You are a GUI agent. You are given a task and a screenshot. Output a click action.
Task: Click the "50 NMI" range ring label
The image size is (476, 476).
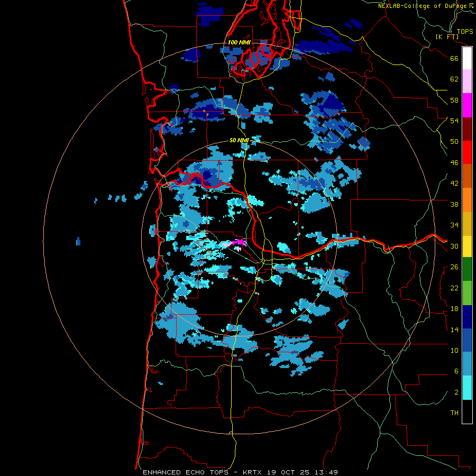click(x=239, y=140)
